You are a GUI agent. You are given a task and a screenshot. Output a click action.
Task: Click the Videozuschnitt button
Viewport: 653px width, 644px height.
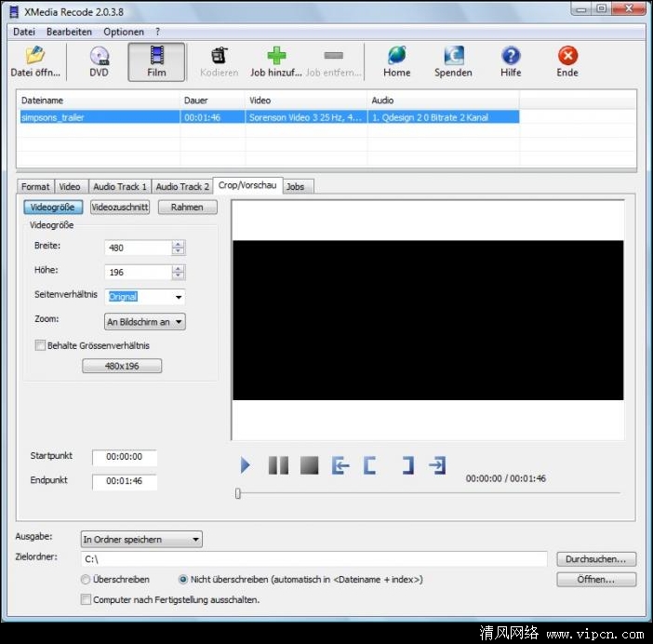pyautogui.click(x=119, y=208)
